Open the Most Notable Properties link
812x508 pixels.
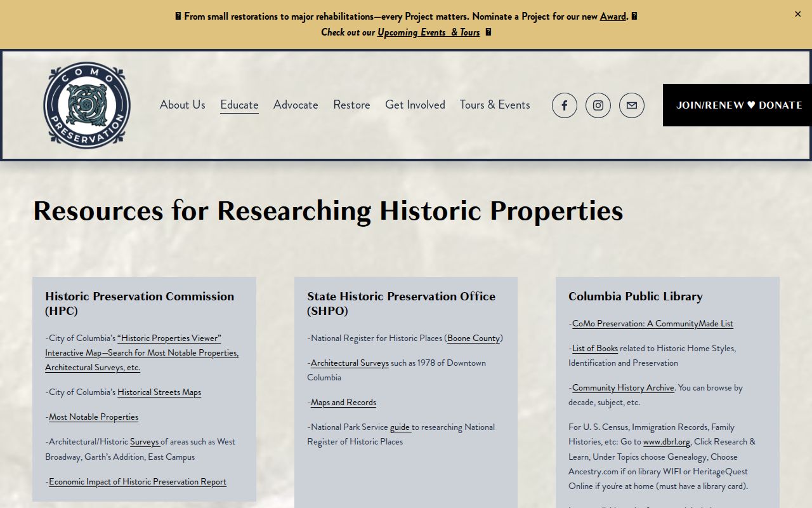click(x=93, y=417)
